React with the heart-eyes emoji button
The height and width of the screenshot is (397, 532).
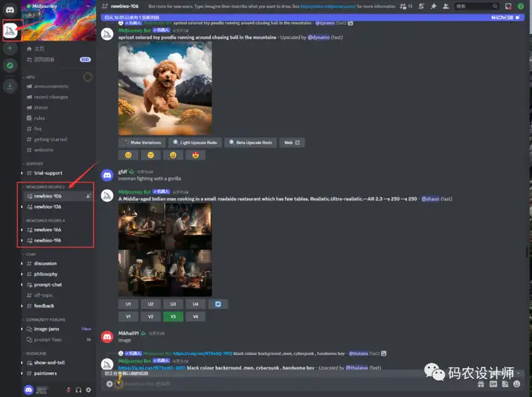click(195, 155)
